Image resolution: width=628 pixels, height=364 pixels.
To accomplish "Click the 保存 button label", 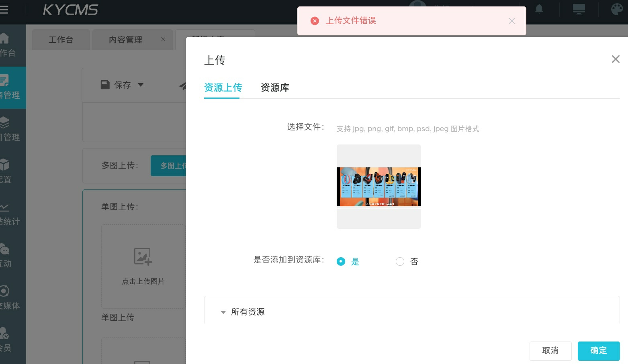I will tap(123, 85).
